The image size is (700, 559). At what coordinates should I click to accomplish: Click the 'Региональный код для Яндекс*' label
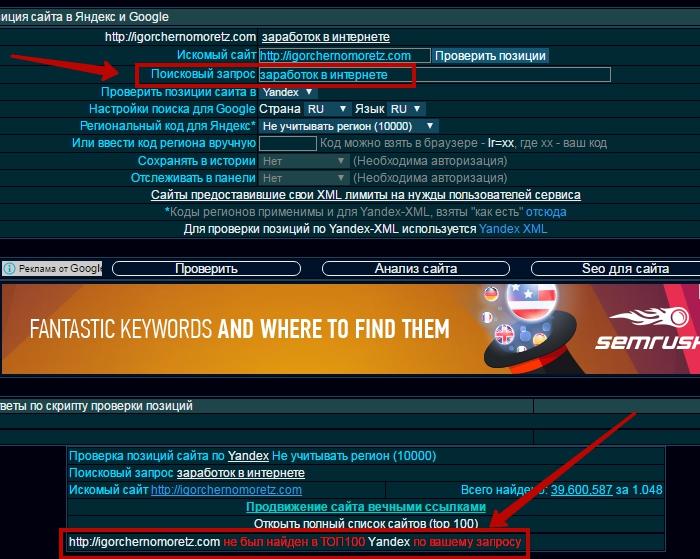[168, 126]
